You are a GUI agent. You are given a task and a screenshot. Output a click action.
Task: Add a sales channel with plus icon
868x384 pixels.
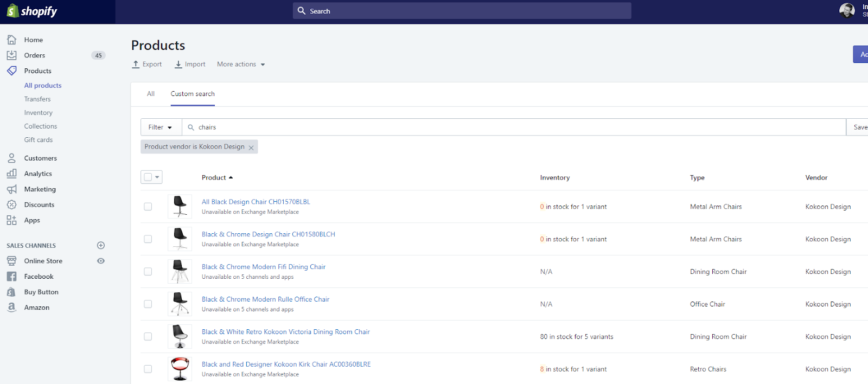pyautogui.click(x=101, y=245)
